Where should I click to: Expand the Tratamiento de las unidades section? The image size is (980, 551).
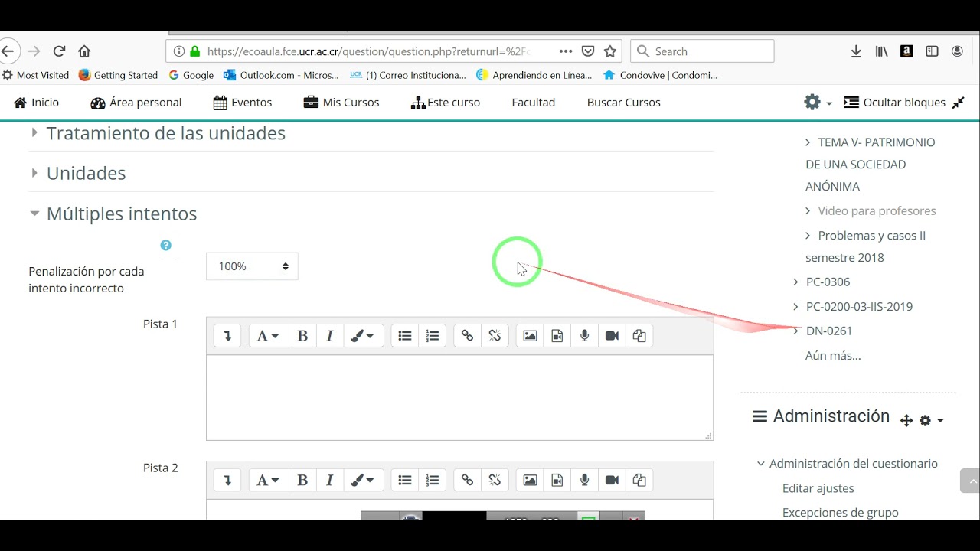tap(165, 133)
